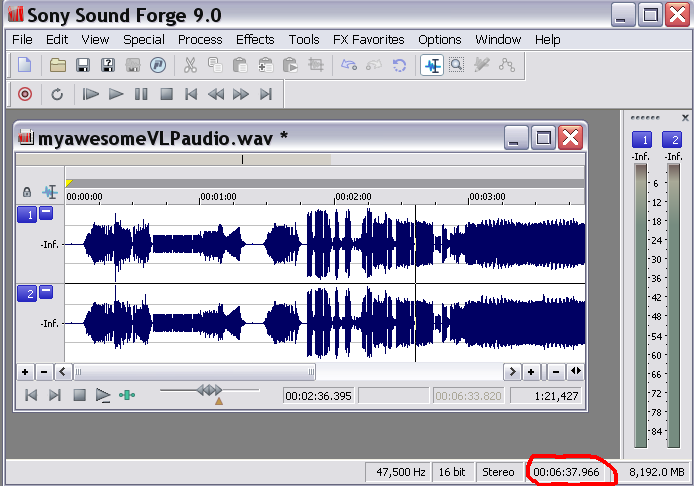Click the scroll right arrow button
The height and width of the screenshot is (486, 694).
[512, 372]
